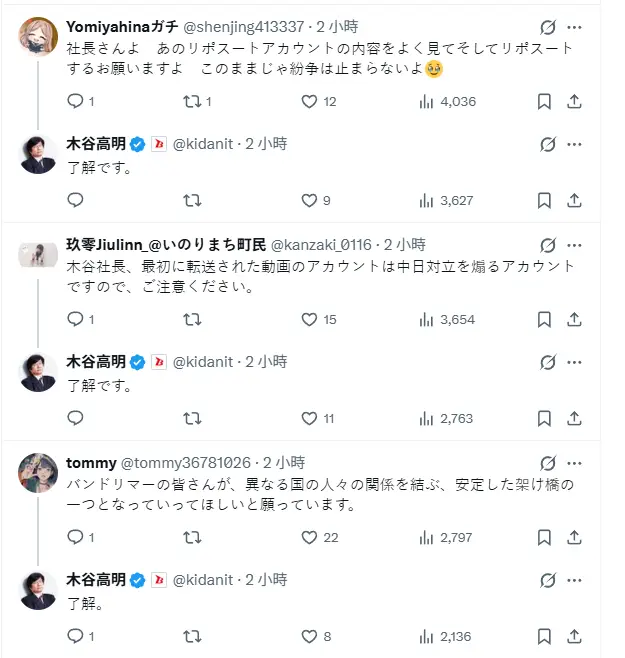
Task: Like Yomiyahina's tweet with 12 likes
Action: [x=310, y=101]
